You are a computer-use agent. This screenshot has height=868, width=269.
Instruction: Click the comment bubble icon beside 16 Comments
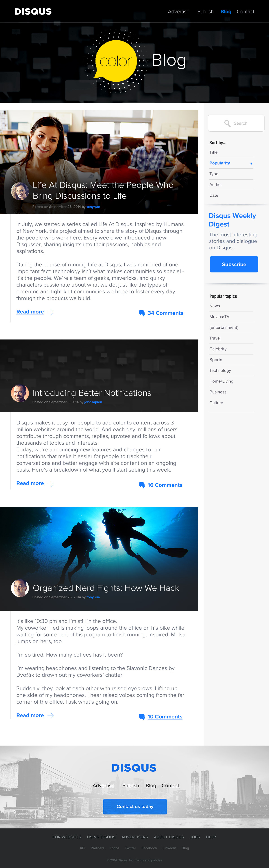tap(142, 485)
